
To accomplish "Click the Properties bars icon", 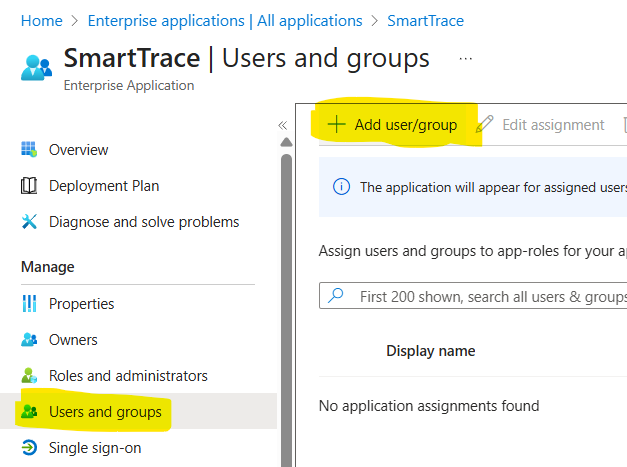I will tap(29, 304).
